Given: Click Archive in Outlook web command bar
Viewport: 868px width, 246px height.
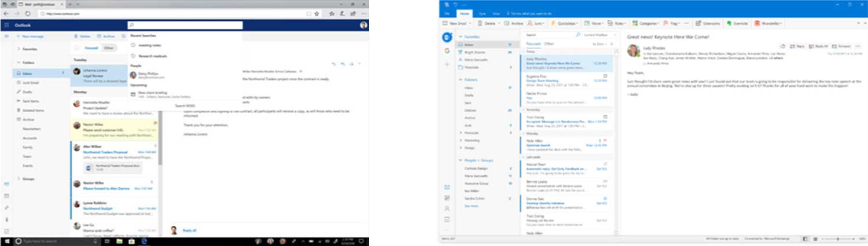Looking at the screenshot, I should 106,36.
